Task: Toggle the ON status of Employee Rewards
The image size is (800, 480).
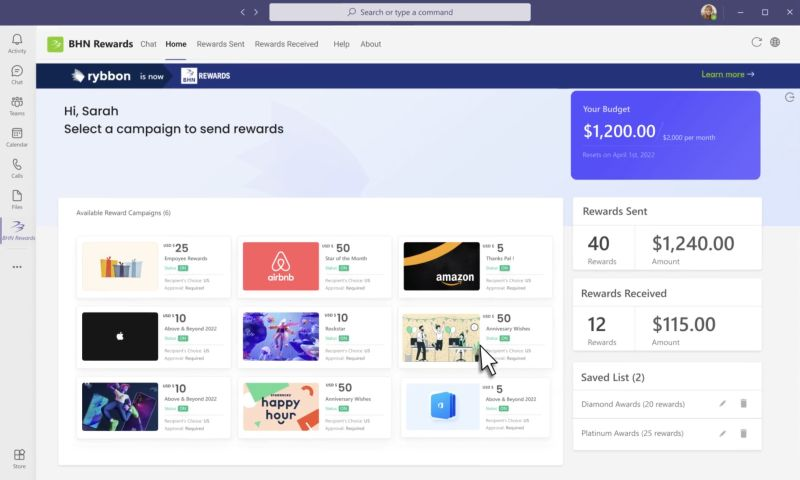Action: [x=183, y=268]
